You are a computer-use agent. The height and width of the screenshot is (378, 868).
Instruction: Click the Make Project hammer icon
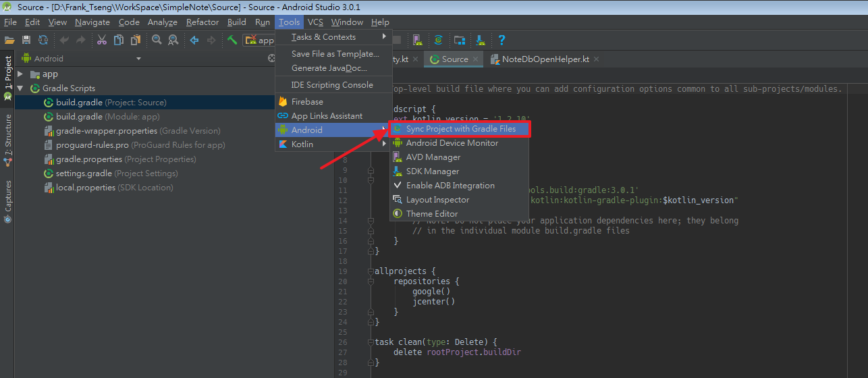click(x=232, y=40)
